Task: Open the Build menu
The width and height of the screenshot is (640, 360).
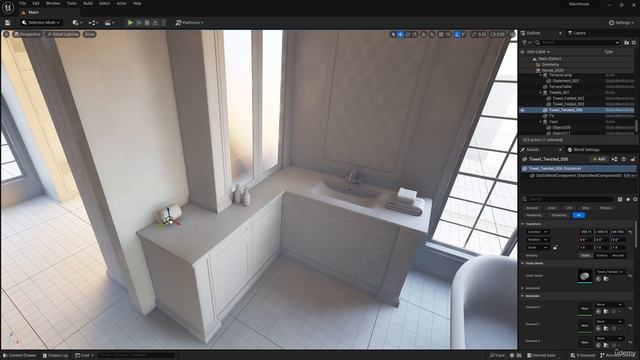Action: point(88,3)
